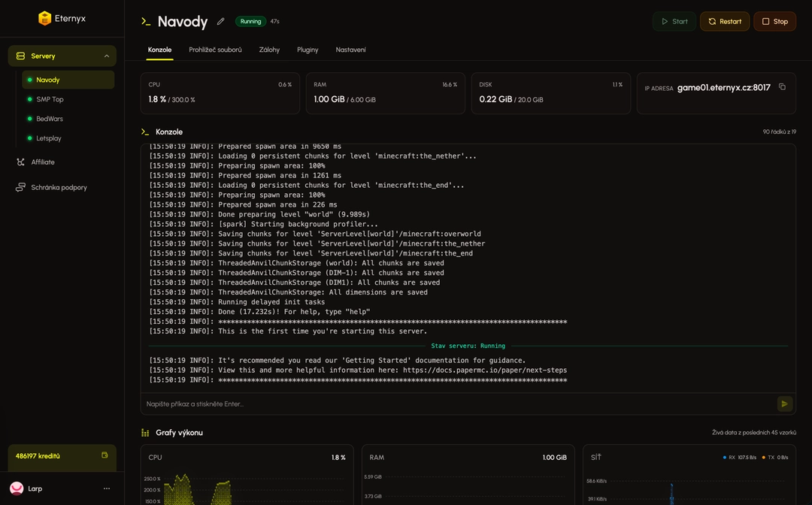This screenshot has width=812, height=505.
Task: Click the console command input field
Action: [459, 404]
